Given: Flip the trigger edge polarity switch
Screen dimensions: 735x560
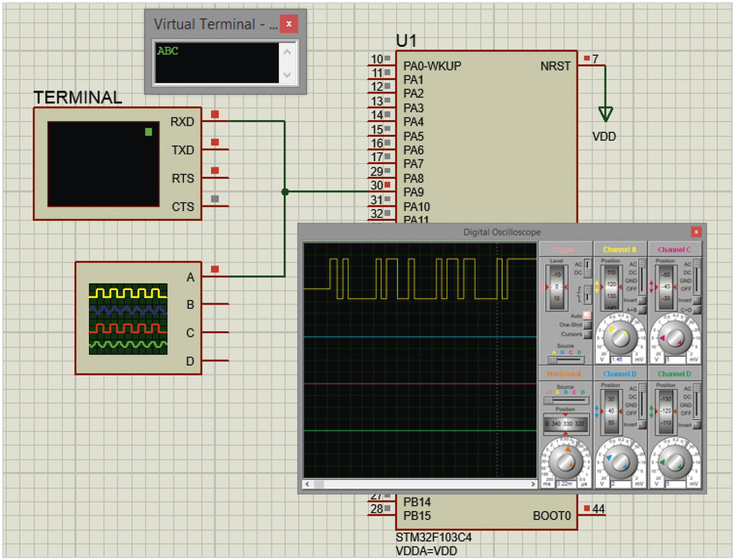Looking at the screenshot, I should point(587,294).
